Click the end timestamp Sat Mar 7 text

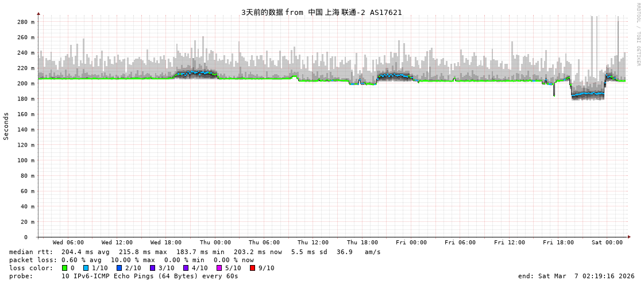[x=576, y=276]
